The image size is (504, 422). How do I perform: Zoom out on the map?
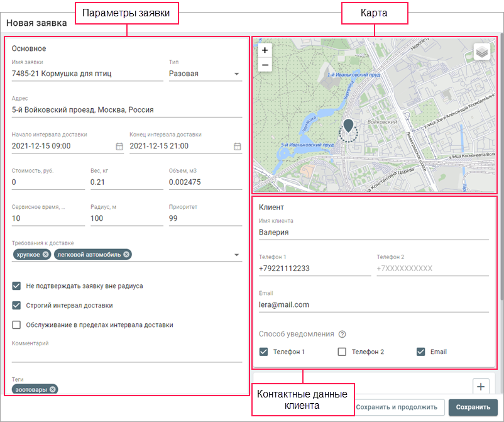pos(265,64)
